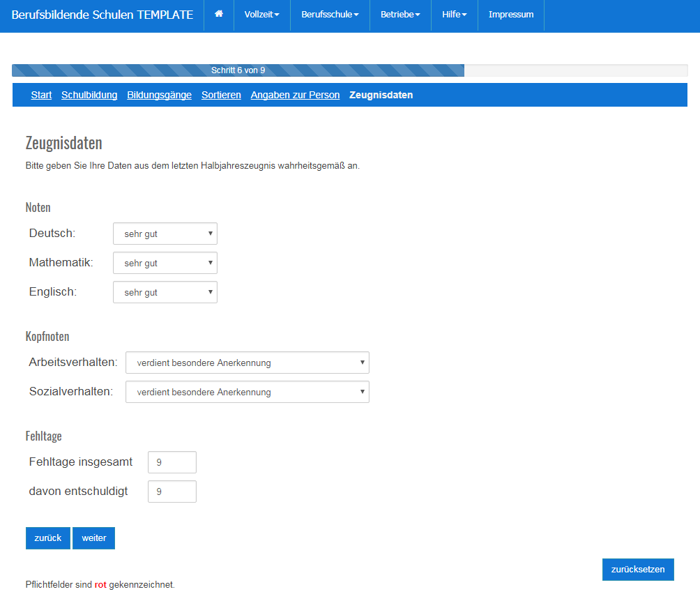Open the Sozialverhalten rating dropdown
700x594 pixels.
coord(247,392)
